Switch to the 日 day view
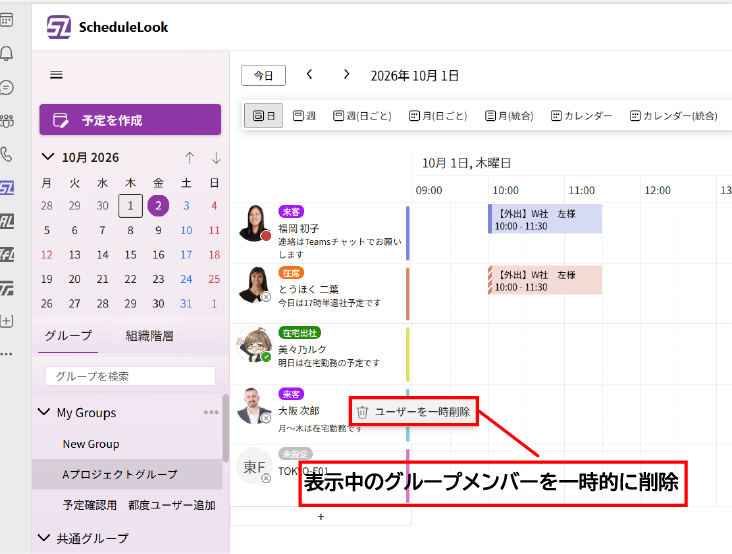Image resolution: width=732 pixels, height=554 pixels. pyautogui.click(x=263, y=116)
